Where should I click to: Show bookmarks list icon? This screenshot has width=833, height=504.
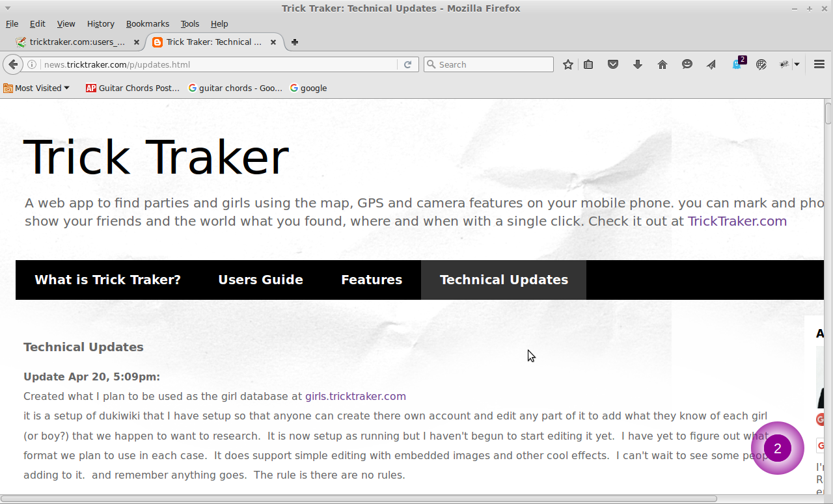(x=588, y=64)
